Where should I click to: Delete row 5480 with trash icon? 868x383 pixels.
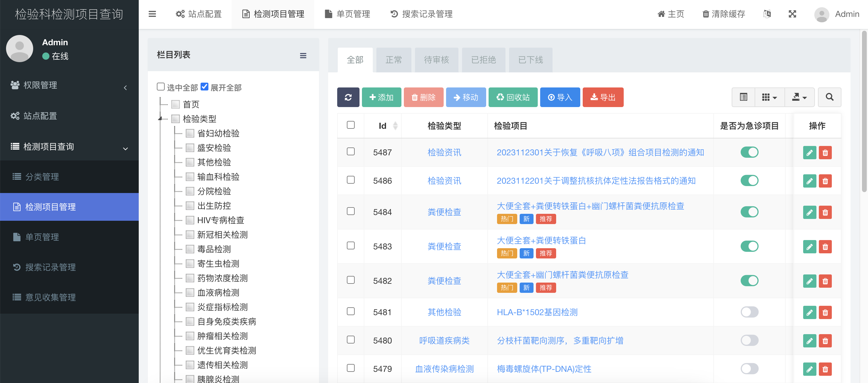pos(825,340)
